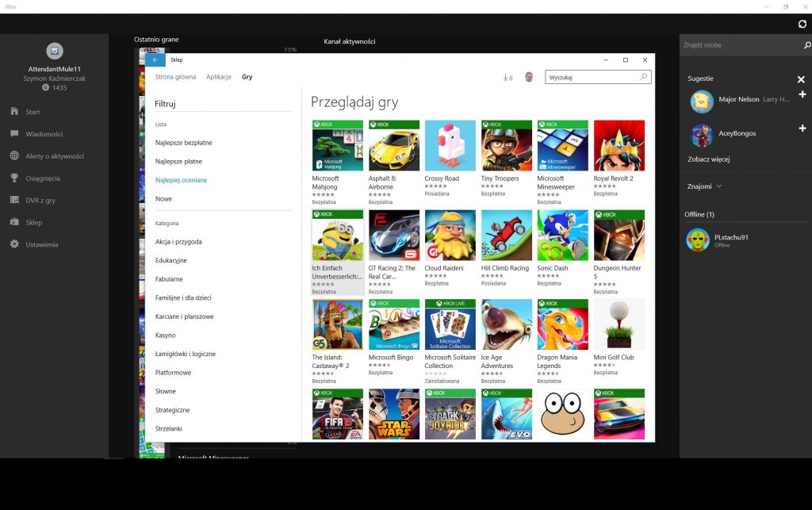Open the Microsoft Mahjong game tile
This screenshot has width=812, height=510.
click(x=337, y=145)
